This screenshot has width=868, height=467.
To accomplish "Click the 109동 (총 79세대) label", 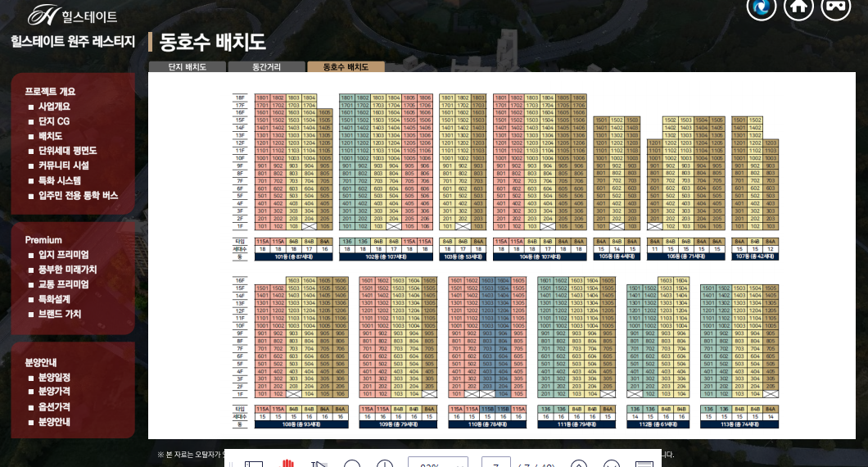I will [398, 425].
